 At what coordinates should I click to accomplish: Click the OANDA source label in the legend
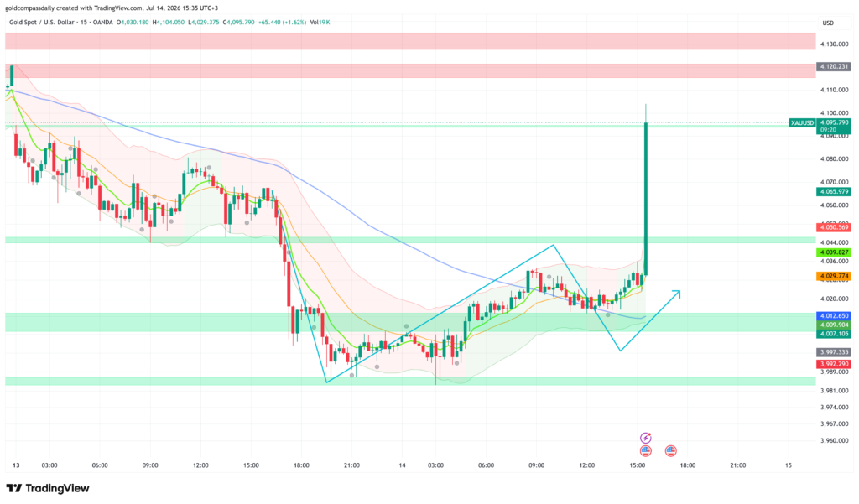point(103,23)
